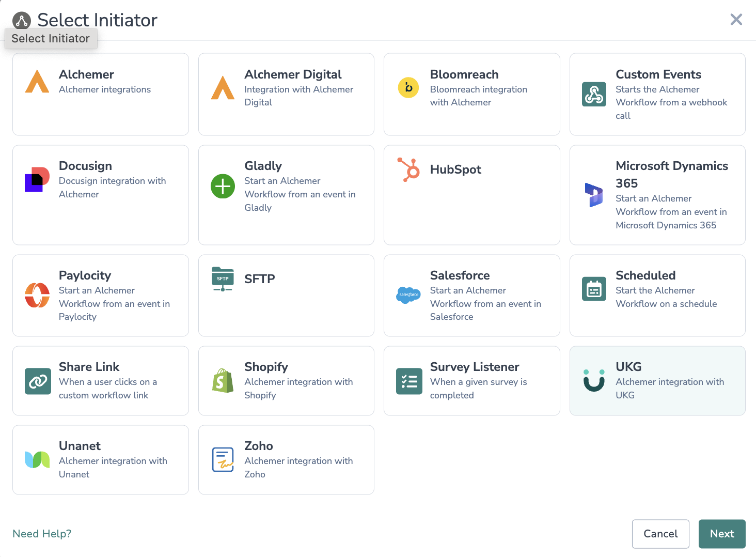Choose the Scheduled title text
Screen dimensions: 756x557
tap(645, 275)
